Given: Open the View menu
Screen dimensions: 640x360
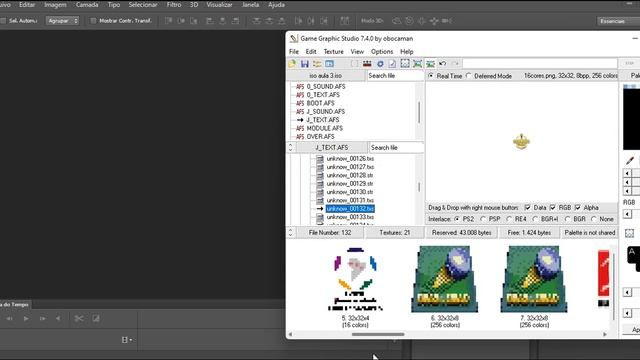Looking at the screenshot, I should coord(357,52).
